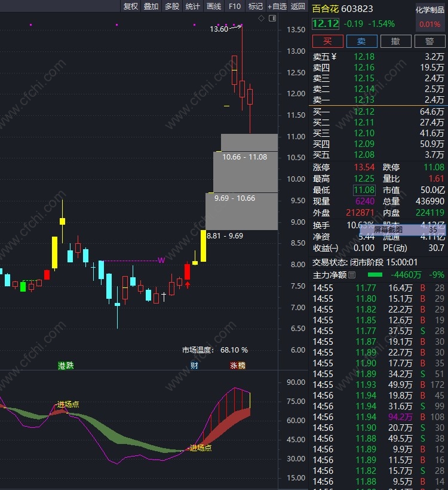Open the 统计 statistics tool
Viewport: 448px width, 490px height.
coord(192,6)
